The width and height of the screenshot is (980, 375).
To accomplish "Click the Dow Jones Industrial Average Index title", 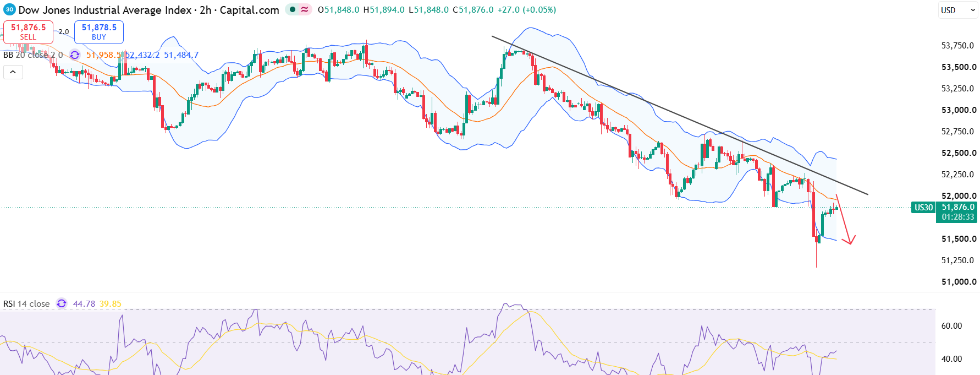I will [x=105, y=10].
